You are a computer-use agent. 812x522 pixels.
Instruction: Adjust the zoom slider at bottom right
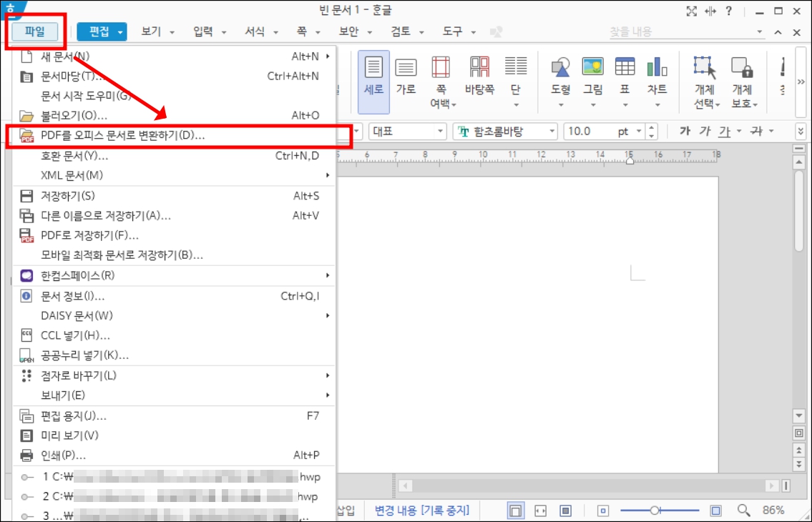click(x=655, y=510)
